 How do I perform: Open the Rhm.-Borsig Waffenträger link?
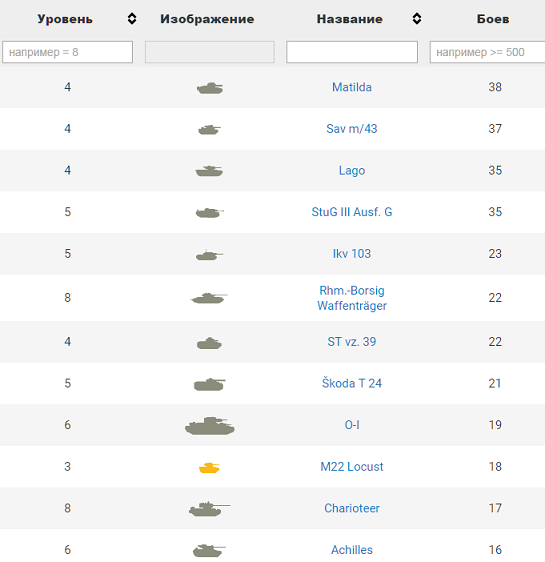352,298
